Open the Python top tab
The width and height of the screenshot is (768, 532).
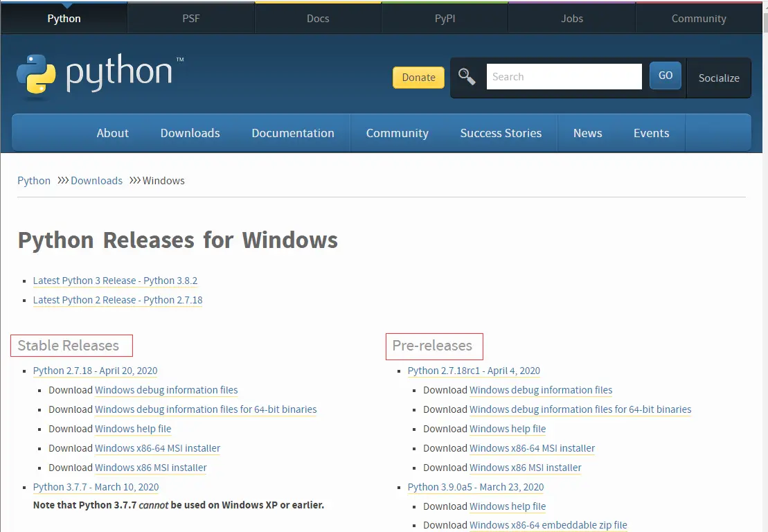click(64, 19)
